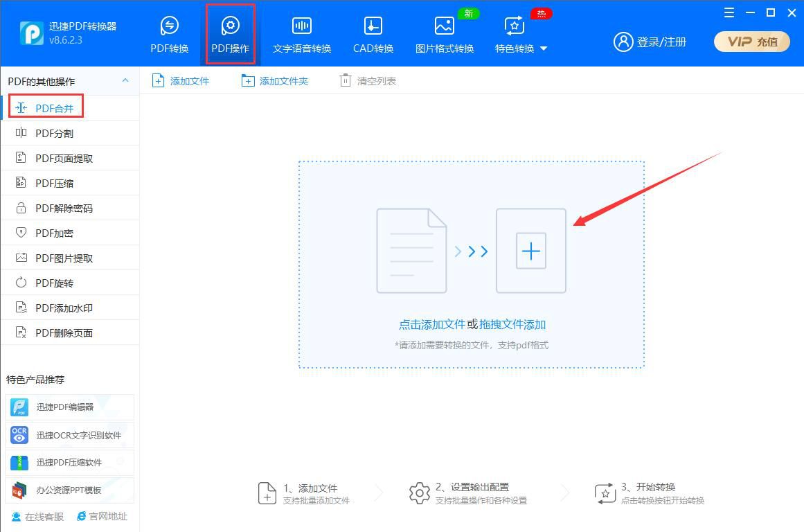
Task: Choose PDF页面提取 option
Action: point(70,158)
